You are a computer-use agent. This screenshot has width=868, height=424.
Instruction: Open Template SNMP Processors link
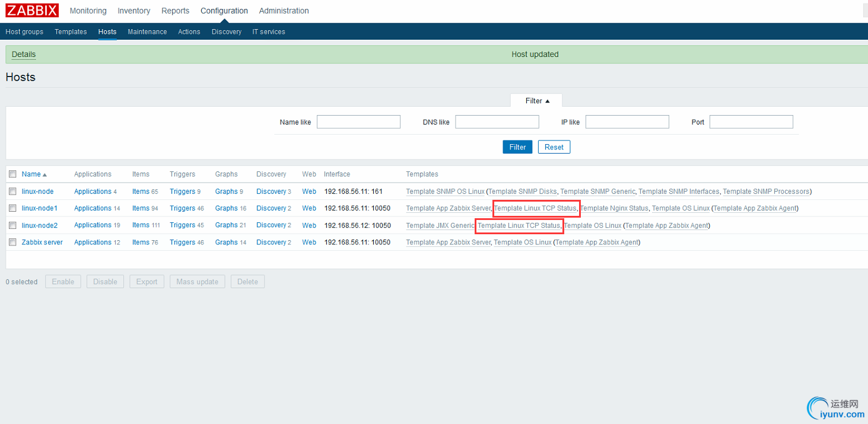pyautogui.click(x=766, y=192)
